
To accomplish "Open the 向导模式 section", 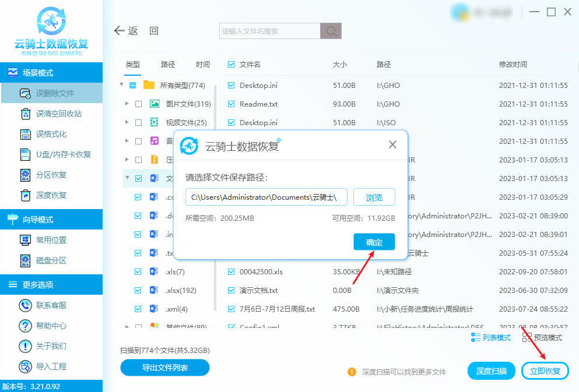I will (x=51, y=220).
